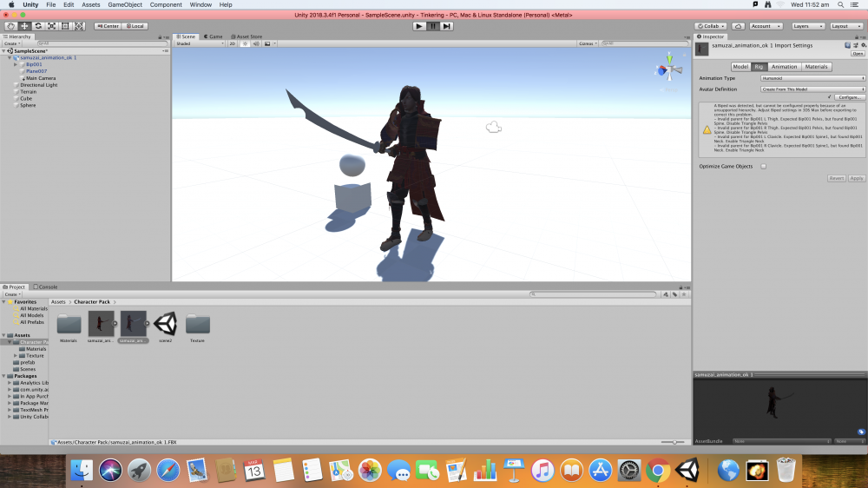Select Plane007 in Hierarchy
The height and width of the screenshot is (488, 868).
(x=36, y=71)
